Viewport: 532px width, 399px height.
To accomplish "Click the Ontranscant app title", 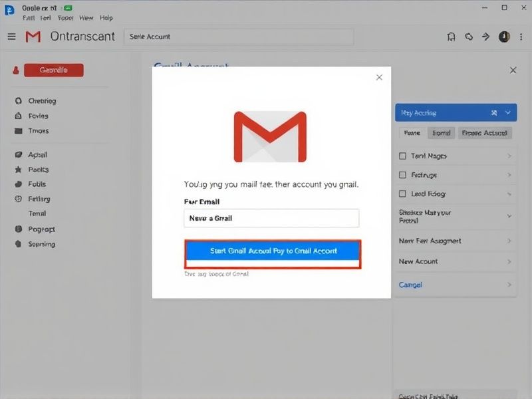I will pos(82,37).
